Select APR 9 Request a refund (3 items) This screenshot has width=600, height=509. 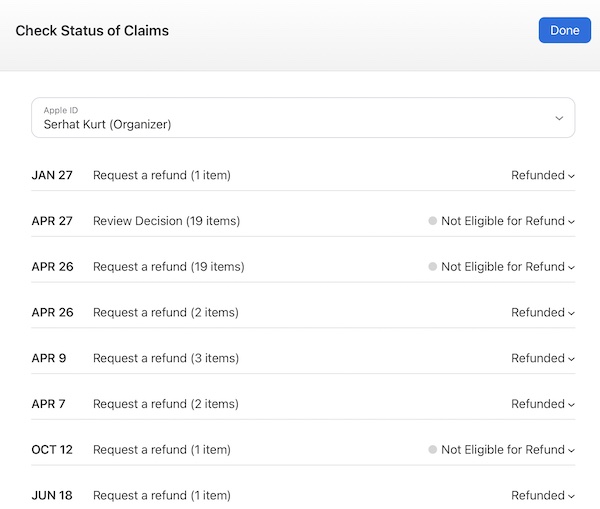click(x=166, y=358)
